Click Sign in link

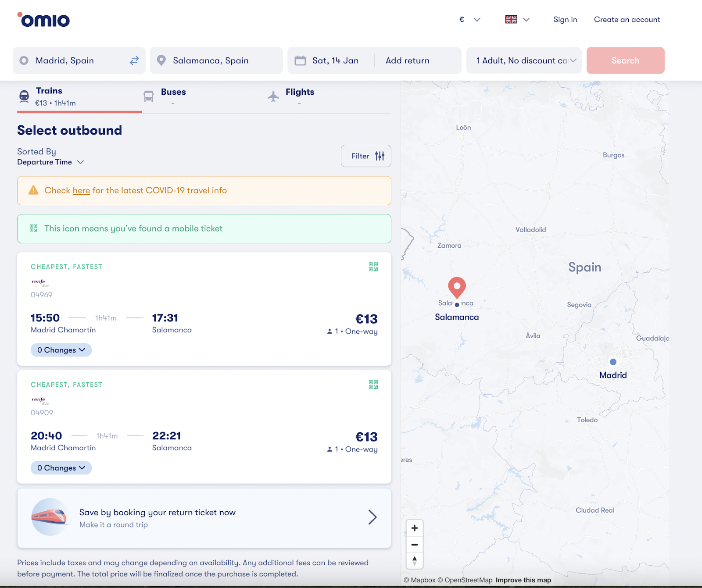pyautogui.click(x=565, y=19)
